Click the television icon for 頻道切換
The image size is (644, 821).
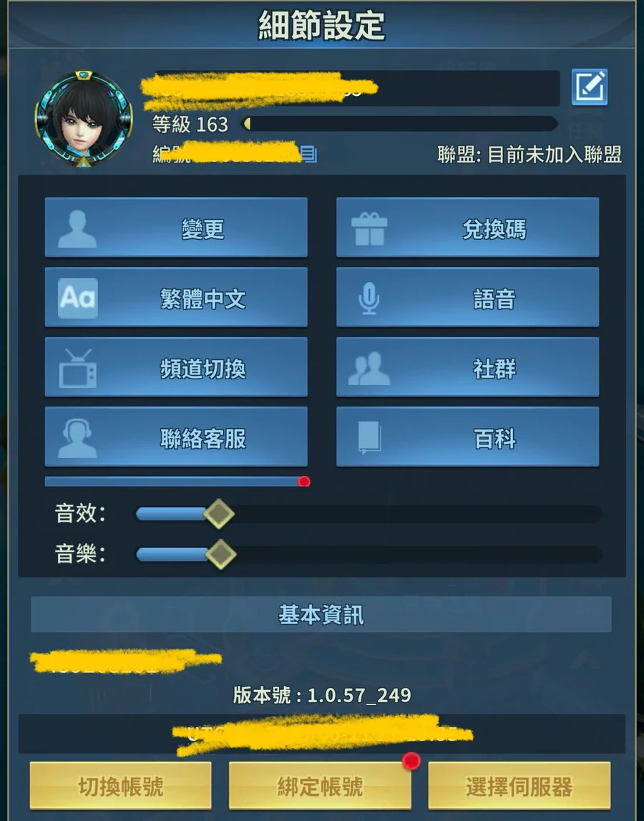77,369
